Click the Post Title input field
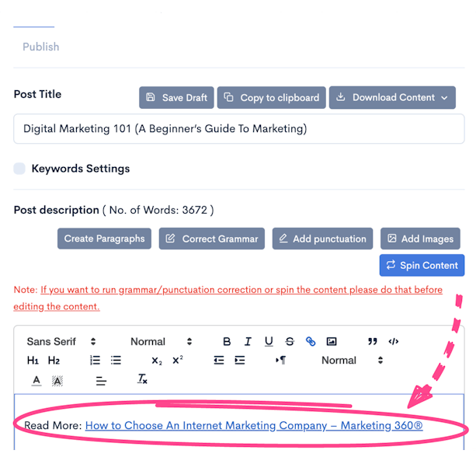The image size is (476, 471). pyautogui.click(x=238, y=129)
